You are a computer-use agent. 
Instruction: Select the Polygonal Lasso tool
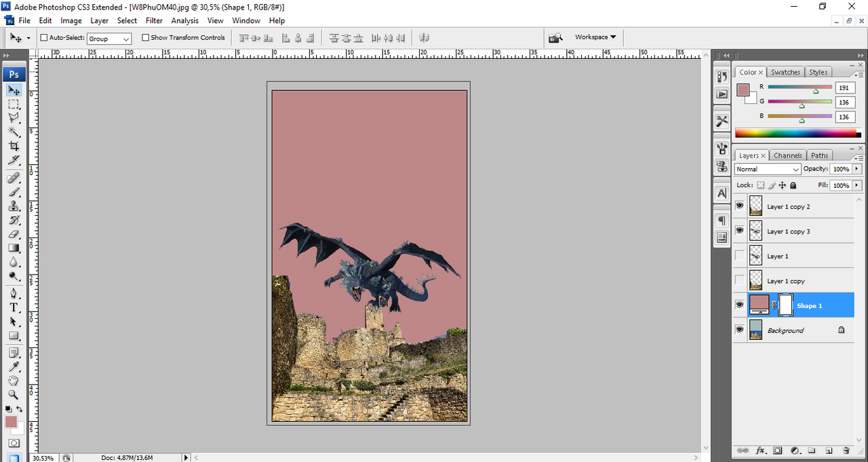(14, 118)
